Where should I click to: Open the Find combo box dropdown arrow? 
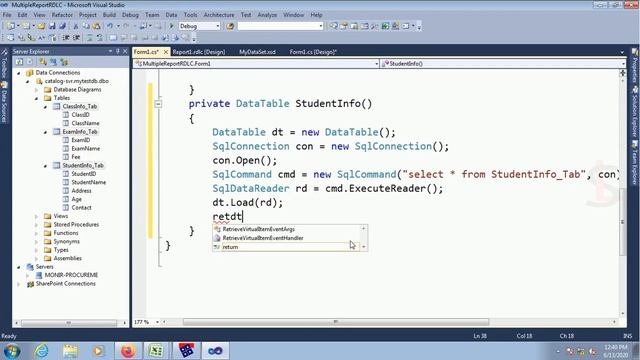(x=321, y=26)
